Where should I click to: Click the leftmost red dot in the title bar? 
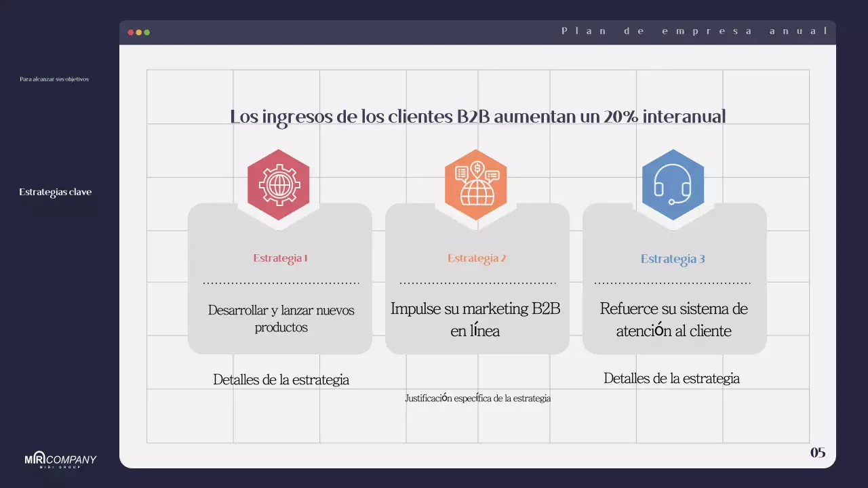pos(130,31)
